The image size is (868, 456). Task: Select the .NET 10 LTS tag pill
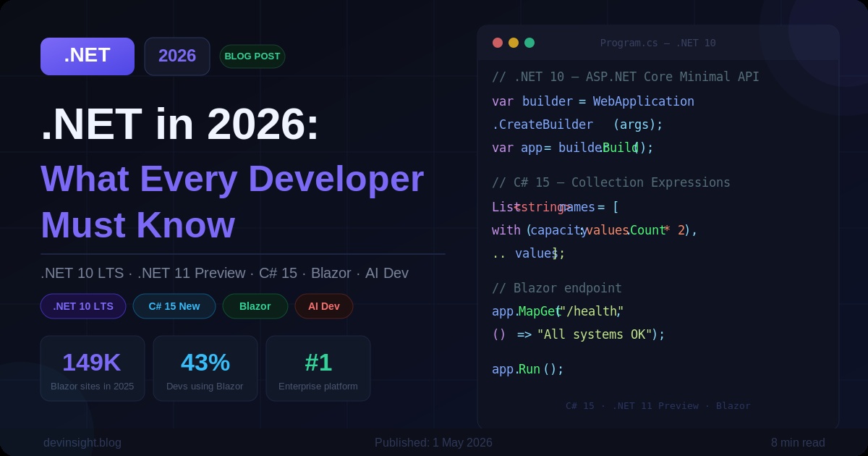coord(83,306)
